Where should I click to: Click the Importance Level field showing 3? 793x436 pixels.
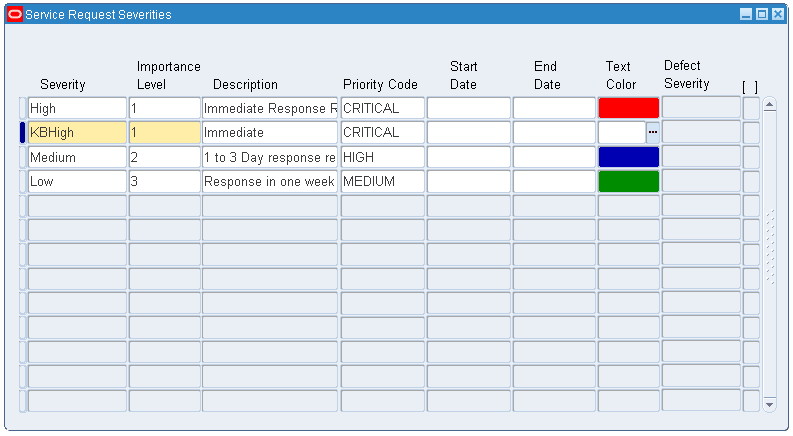165,181
